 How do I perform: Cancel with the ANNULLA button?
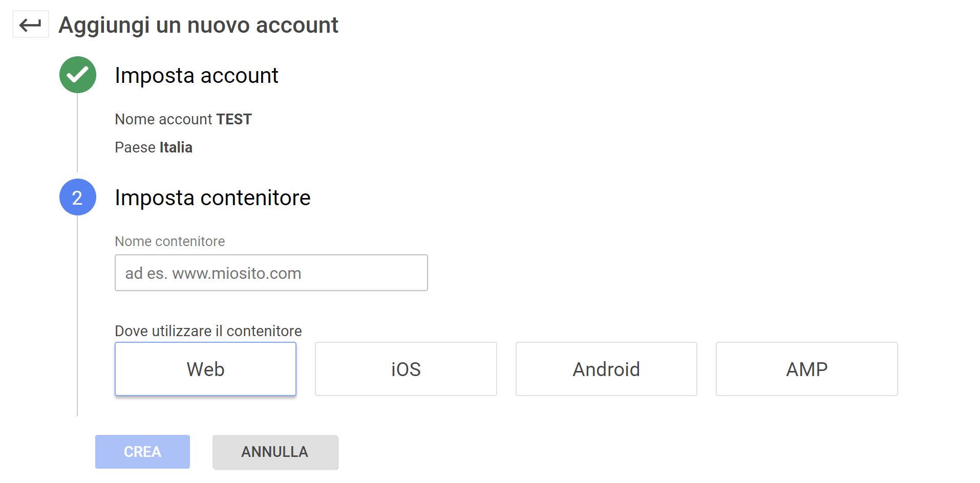click(x=275, y=452)
